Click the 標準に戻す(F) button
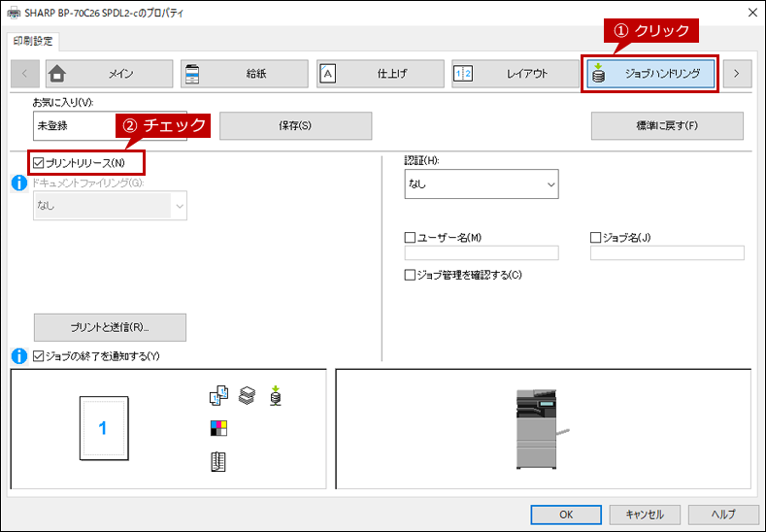The height and width of the screenshot is (532, 766). [667, 126]
